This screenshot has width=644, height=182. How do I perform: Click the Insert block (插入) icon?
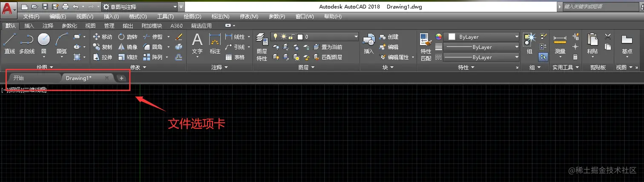(368, 44)
